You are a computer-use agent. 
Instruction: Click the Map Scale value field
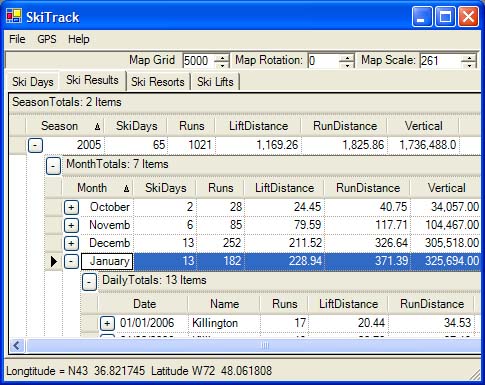pos(440,61)
